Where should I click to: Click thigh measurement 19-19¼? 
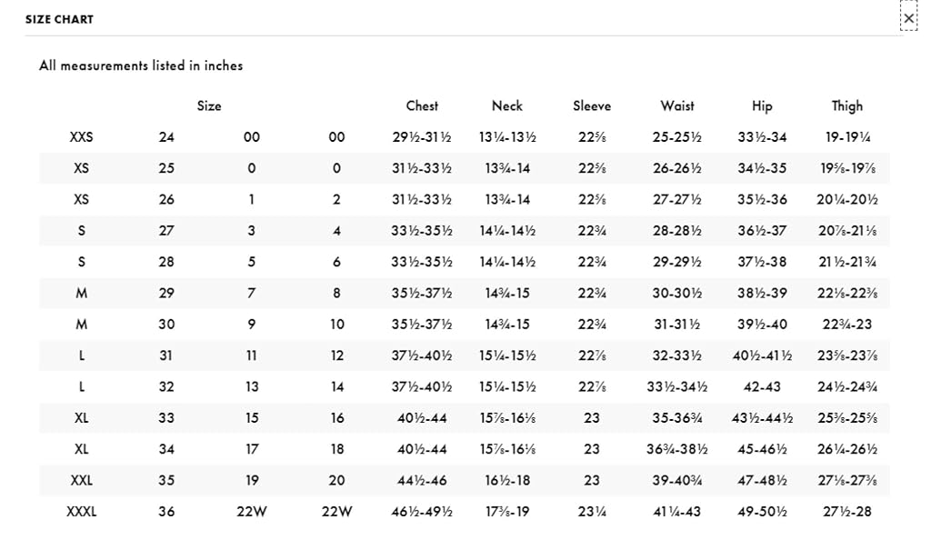click(x=847, y=137)
